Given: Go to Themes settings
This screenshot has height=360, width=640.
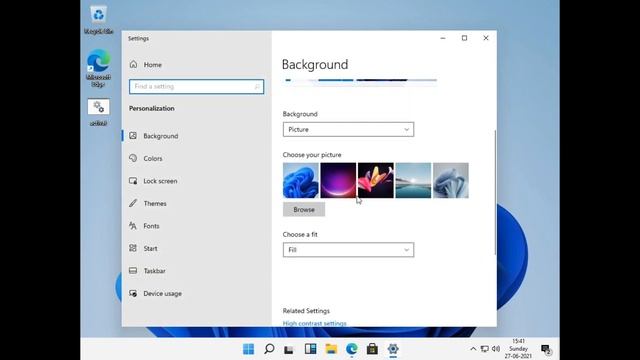Looking at the screenshot, I should tap(155, 203).
